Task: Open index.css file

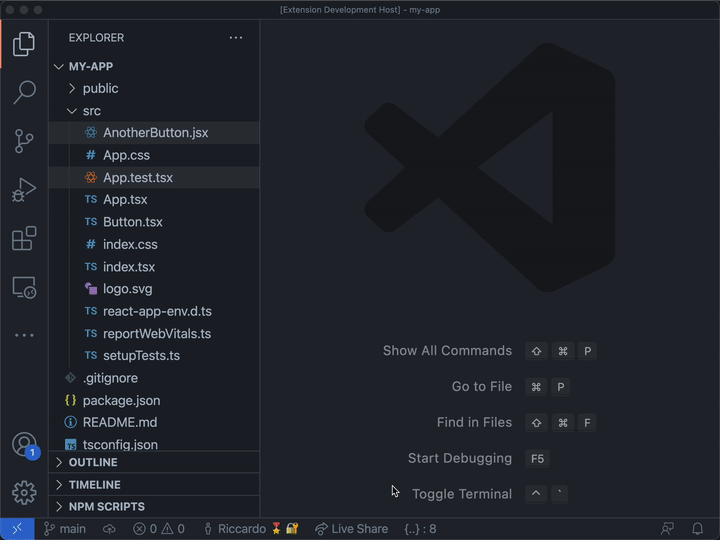Action: click(154, 244)
